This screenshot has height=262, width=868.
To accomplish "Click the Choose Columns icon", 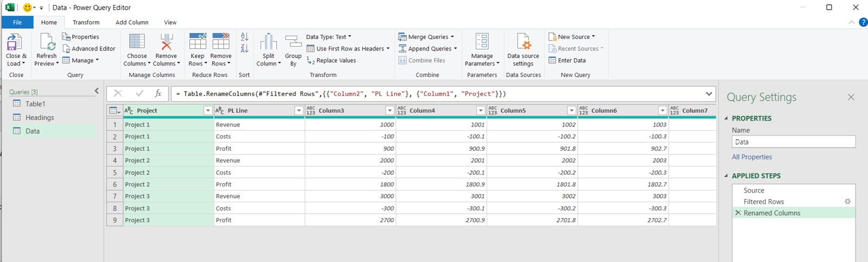I will coord(137,42).
